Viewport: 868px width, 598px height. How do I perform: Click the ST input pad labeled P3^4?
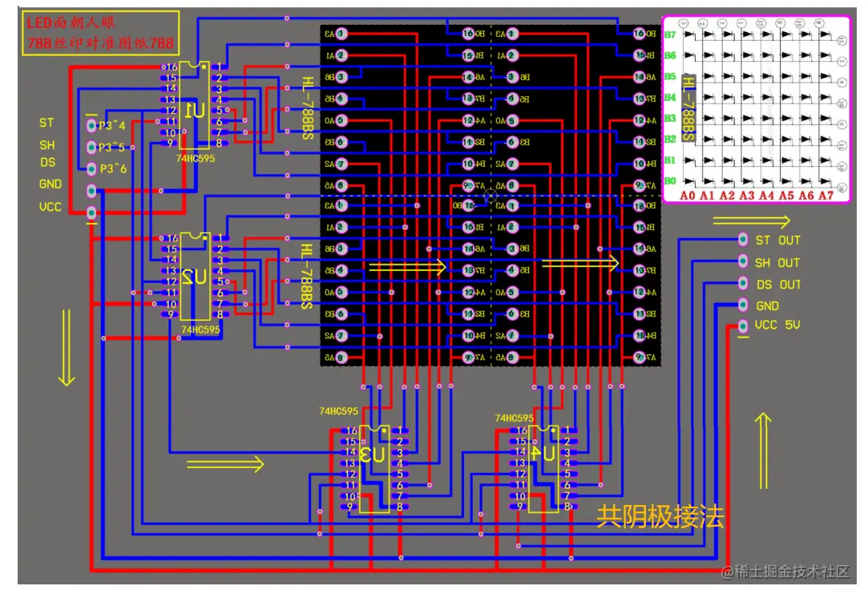(x=92, y=126)
